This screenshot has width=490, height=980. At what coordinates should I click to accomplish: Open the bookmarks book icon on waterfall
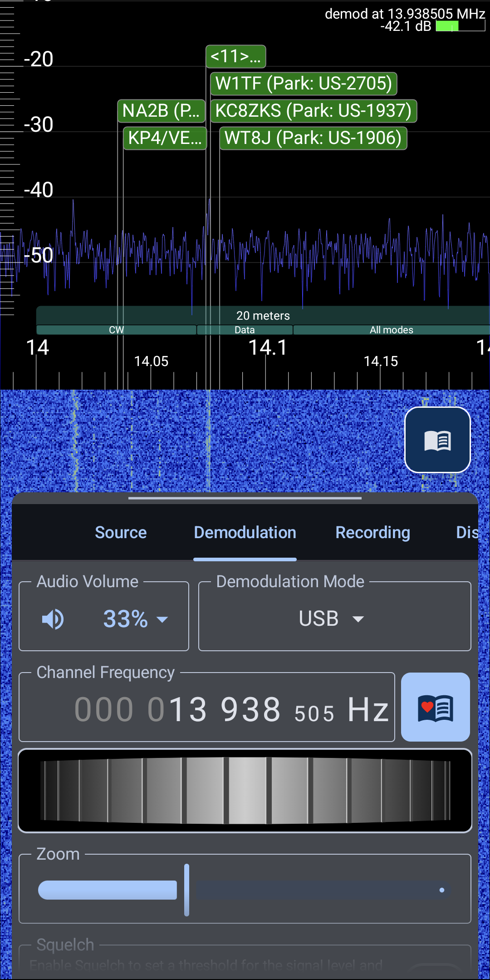[437, 440]
